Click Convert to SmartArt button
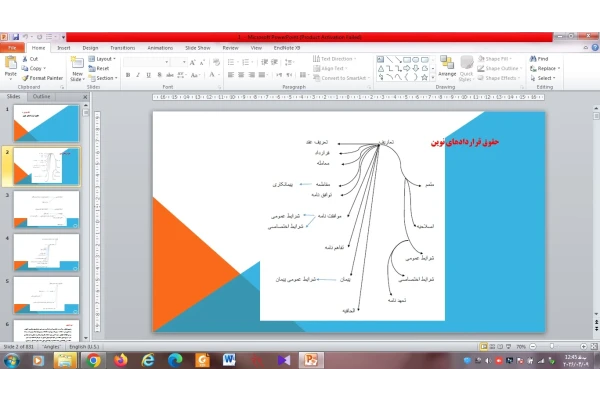Image resolution: width=600 pixels, height=400 pixels. click(341, 78)
